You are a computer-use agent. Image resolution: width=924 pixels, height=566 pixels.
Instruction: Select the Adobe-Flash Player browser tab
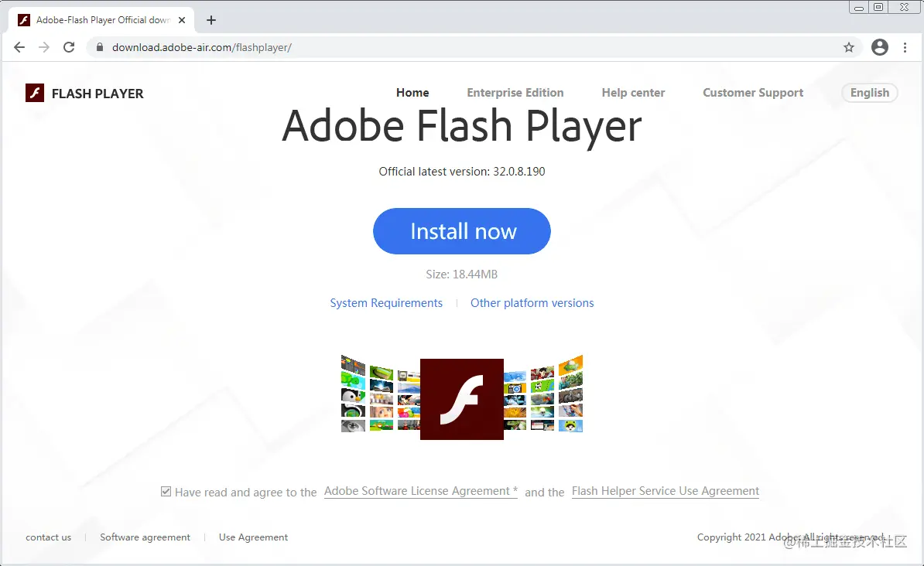click(x=101, y=20)
